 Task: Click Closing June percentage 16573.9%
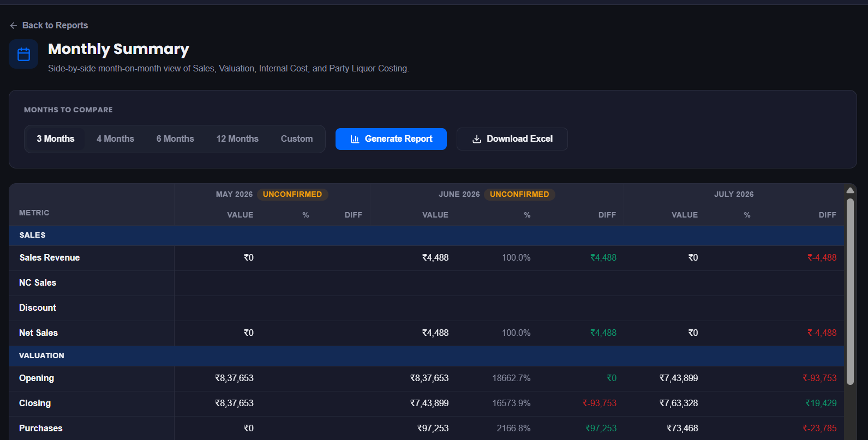coord(511,403)
